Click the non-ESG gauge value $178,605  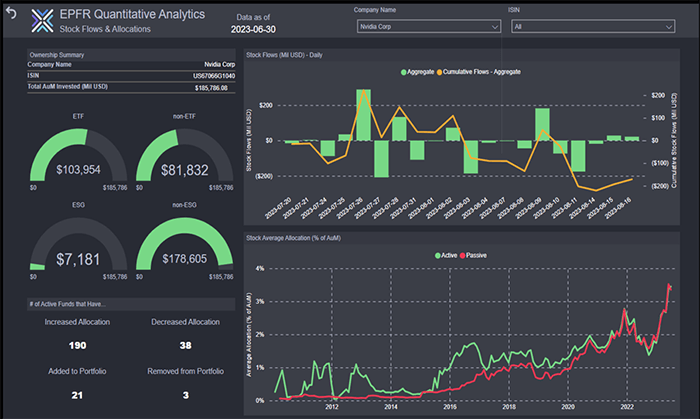tap(184, 259)
